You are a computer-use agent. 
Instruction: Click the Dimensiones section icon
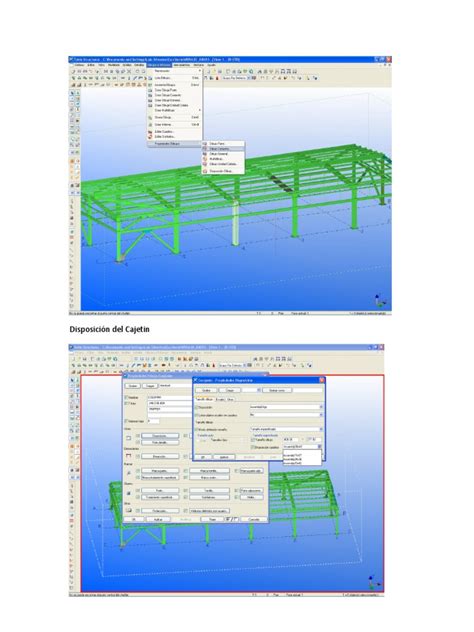click(x=129, y=456)
